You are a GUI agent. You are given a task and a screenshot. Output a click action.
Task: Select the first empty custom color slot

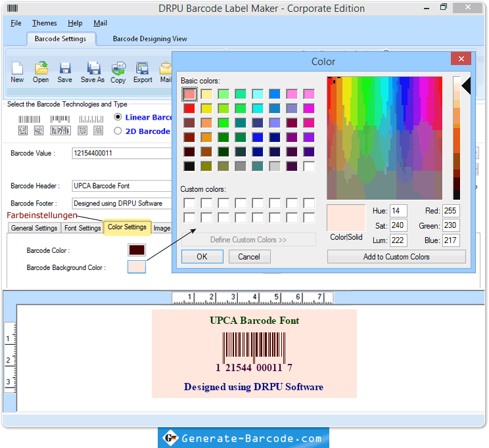(189, 203)
